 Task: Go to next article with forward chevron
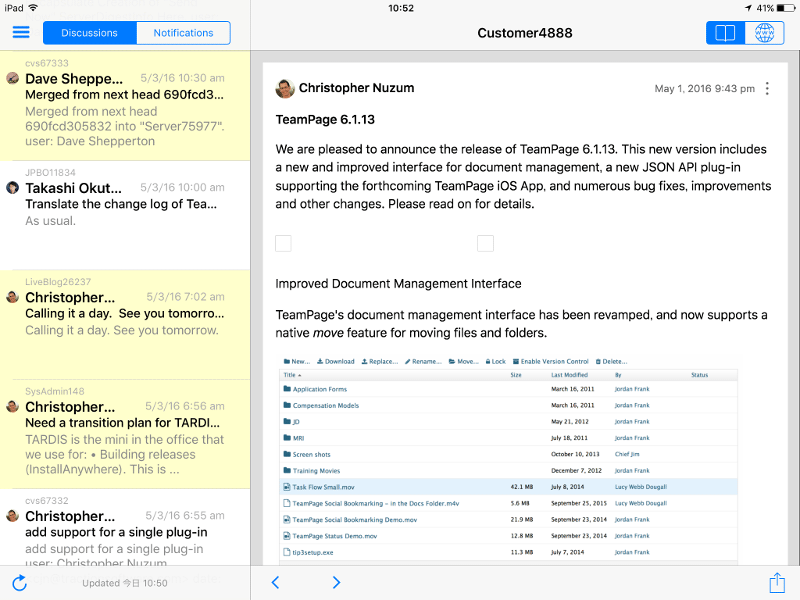[336, 582]
